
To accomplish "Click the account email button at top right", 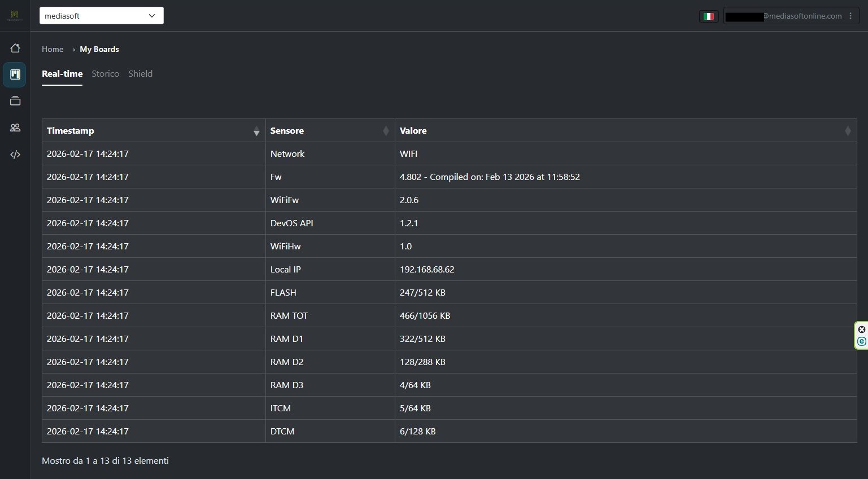I will point(785,16).
